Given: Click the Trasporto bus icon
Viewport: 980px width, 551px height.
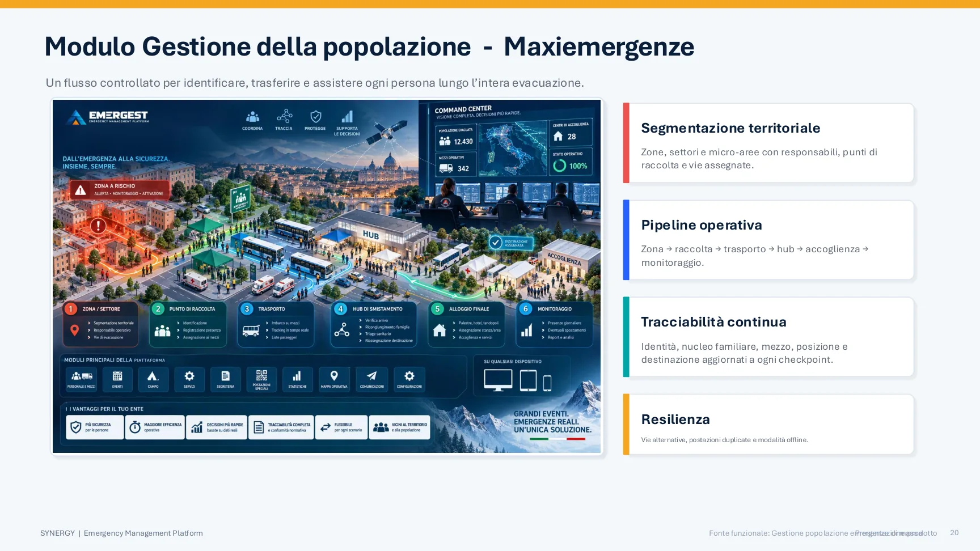Looking at the screenshot, I should pos(251,330).
